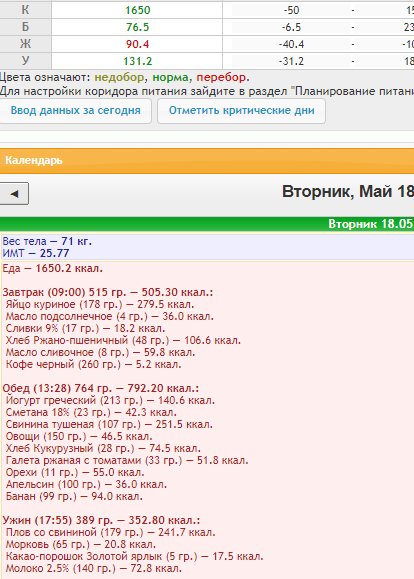Click the -6.5 deviation cell
414x579 pixels.
(x=291, y=27)
